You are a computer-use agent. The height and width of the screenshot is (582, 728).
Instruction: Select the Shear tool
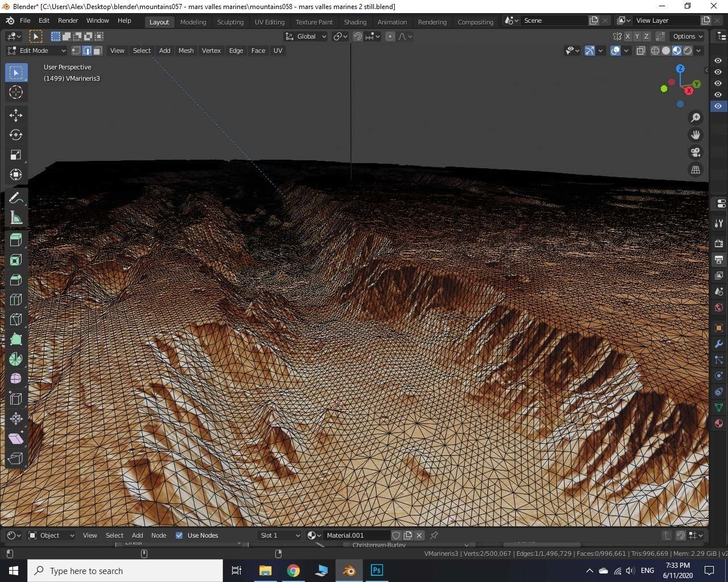(x=16, y=439)
